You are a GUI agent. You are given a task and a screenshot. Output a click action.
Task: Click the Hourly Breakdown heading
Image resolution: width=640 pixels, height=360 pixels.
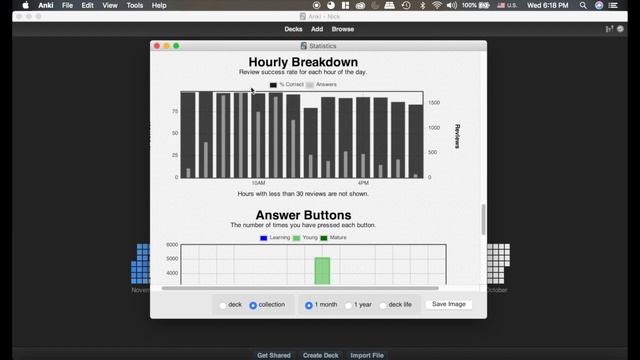point(303,62)
